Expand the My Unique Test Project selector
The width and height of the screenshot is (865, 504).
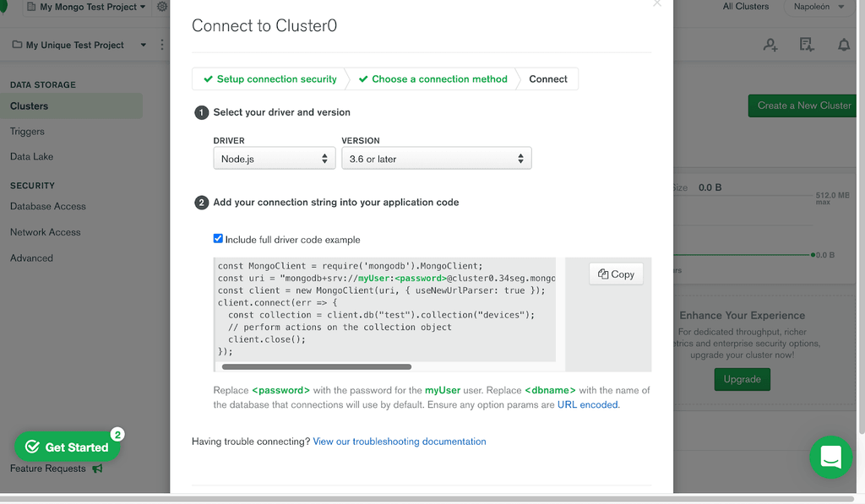coord(79,45)
